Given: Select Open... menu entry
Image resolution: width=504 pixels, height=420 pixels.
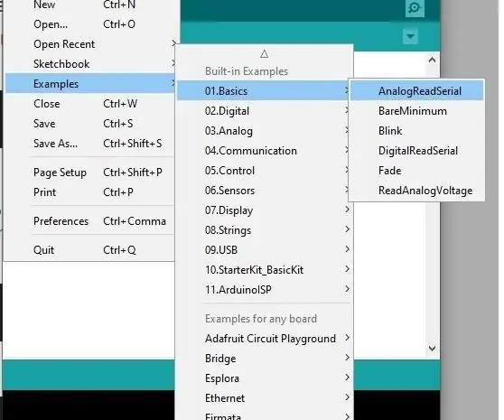Looking at the screenshot, I should pyautogui.click(x=90, y=24).
